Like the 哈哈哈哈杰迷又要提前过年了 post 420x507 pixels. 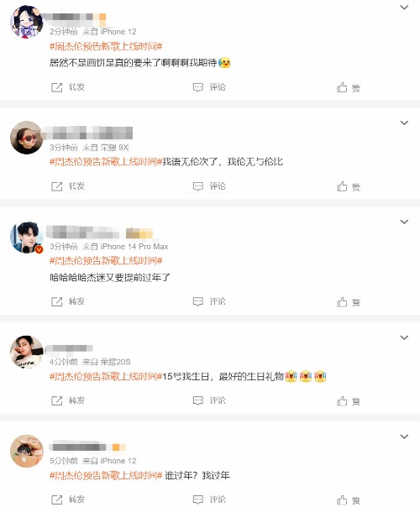349,302
